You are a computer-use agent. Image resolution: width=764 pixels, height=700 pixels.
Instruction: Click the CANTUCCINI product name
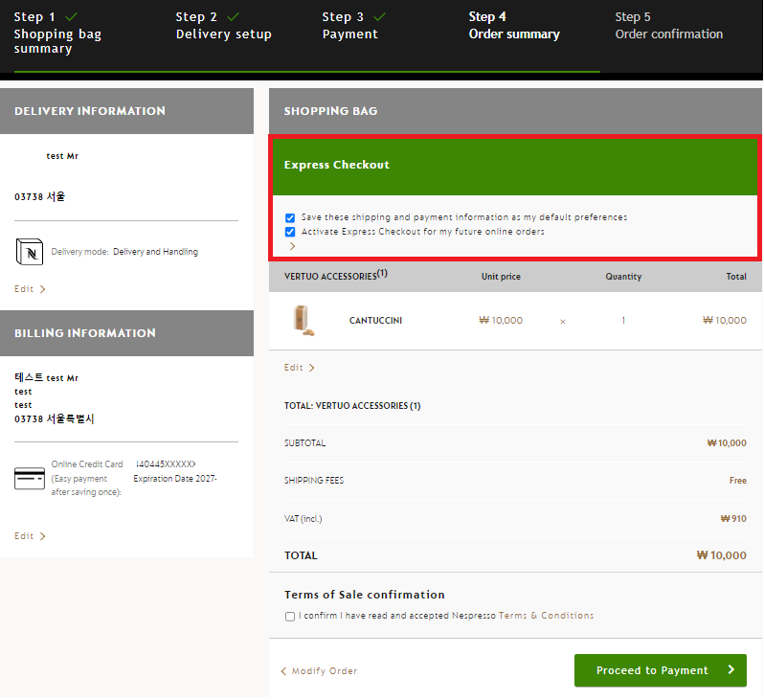click(375, 321)
